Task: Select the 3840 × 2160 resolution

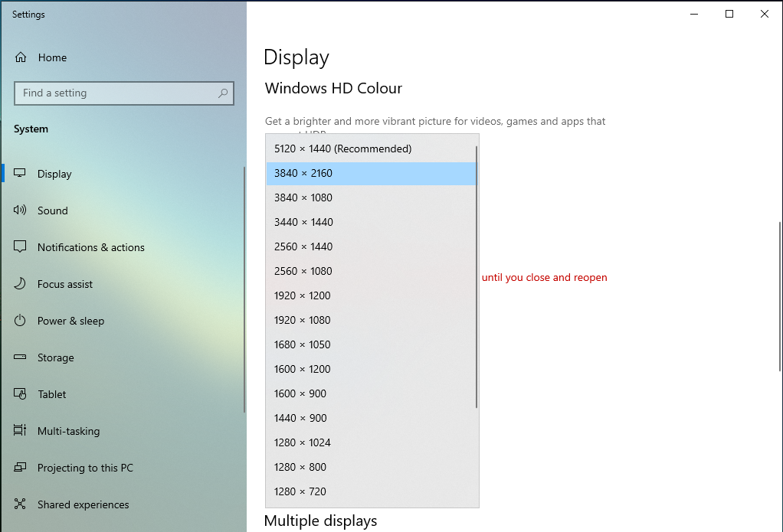Action: pos(372,173)
